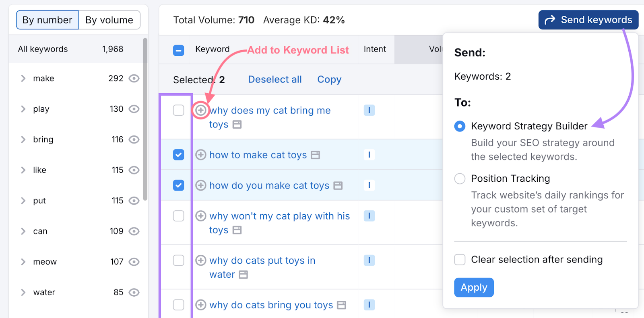
Task: Sort by Intent column header
Action: coord(375,49)
